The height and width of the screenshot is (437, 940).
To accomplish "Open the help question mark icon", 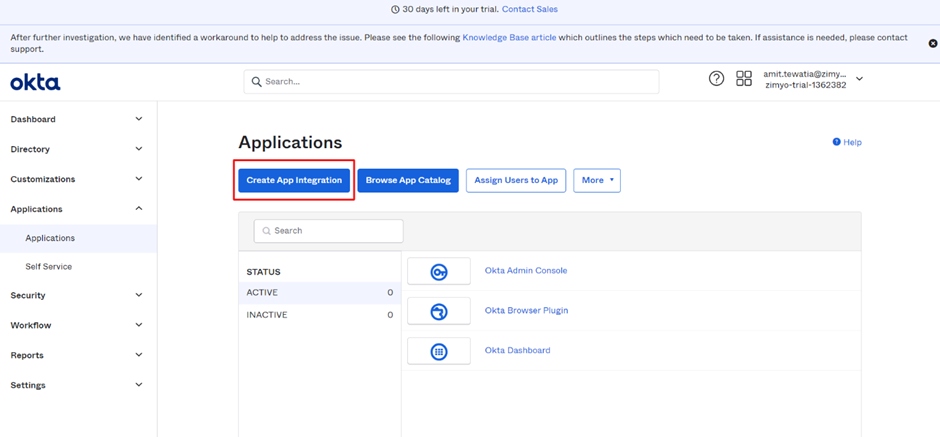I will coord(716,79).
